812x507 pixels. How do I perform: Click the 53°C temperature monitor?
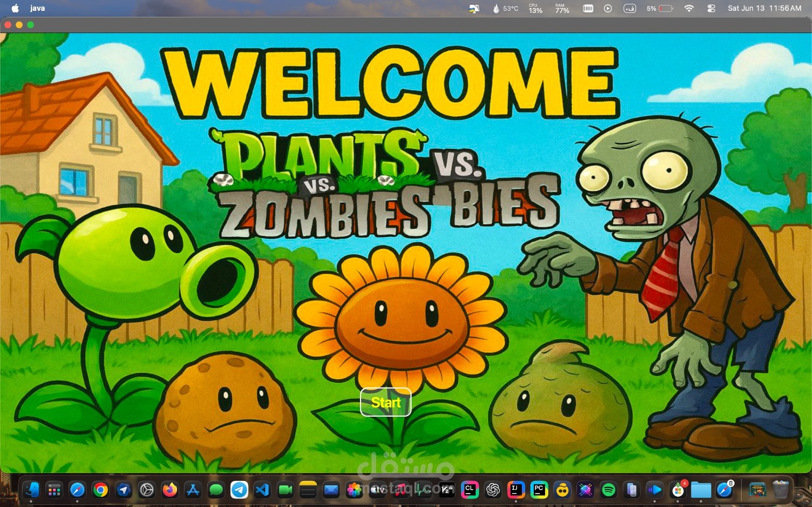click(x=505, y=8)
